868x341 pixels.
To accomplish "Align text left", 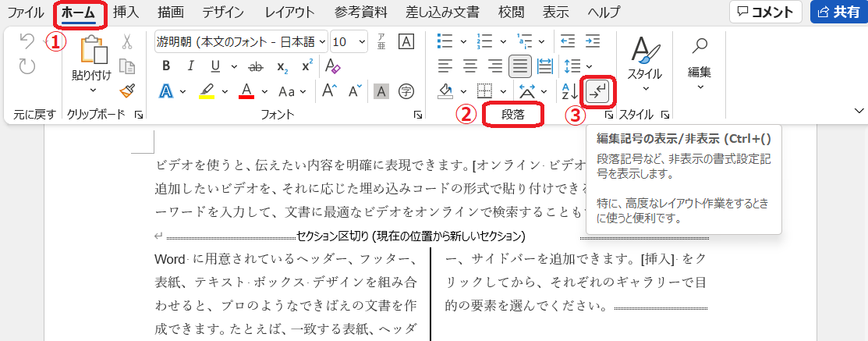I will click(x=445, y=66).
